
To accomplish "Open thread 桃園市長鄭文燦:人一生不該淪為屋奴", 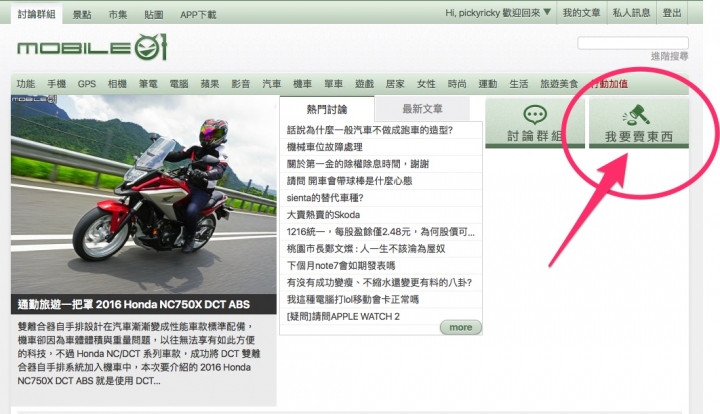I will 366,249.
